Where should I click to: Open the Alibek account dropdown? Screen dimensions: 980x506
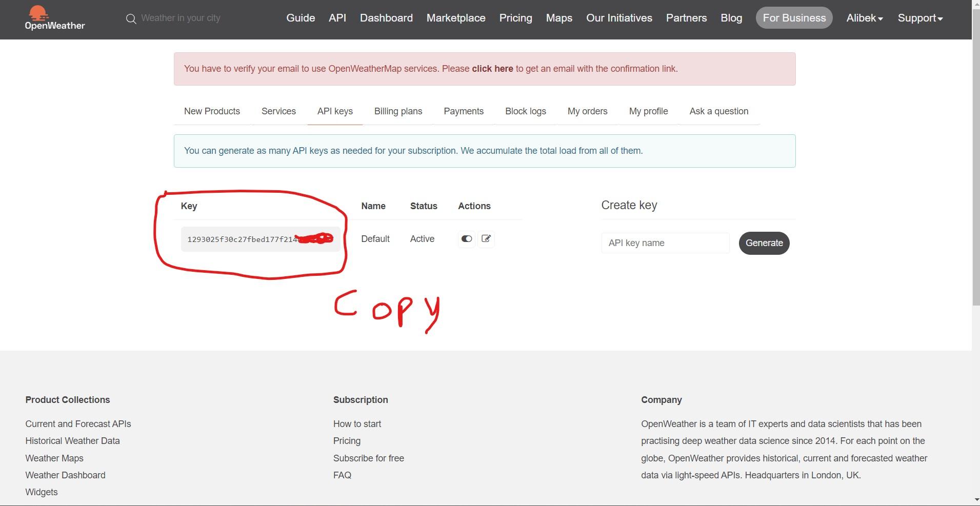click(x=865, y=18)
